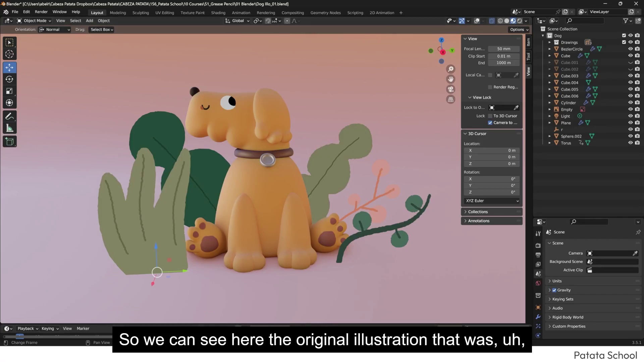Switch to rendered viewport shading
The height and width of the screenshot is (362, 644).
point(520,21)
